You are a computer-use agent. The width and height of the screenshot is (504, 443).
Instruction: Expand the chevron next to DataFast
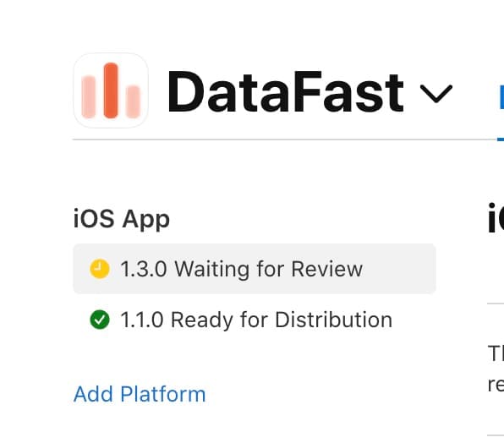[x=436, y=94]
